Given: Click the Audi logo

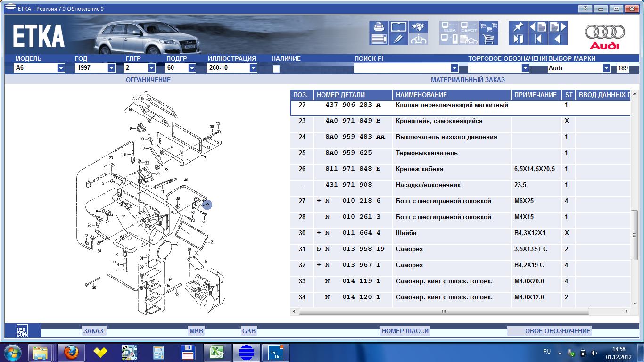Looking at the screenshot, I should click(604, 37).
